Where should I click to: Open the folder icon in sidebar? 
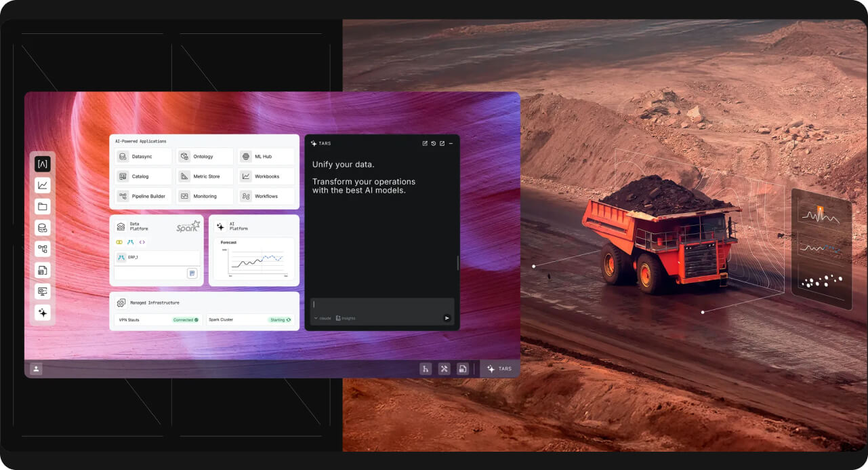tap(43, 206)
